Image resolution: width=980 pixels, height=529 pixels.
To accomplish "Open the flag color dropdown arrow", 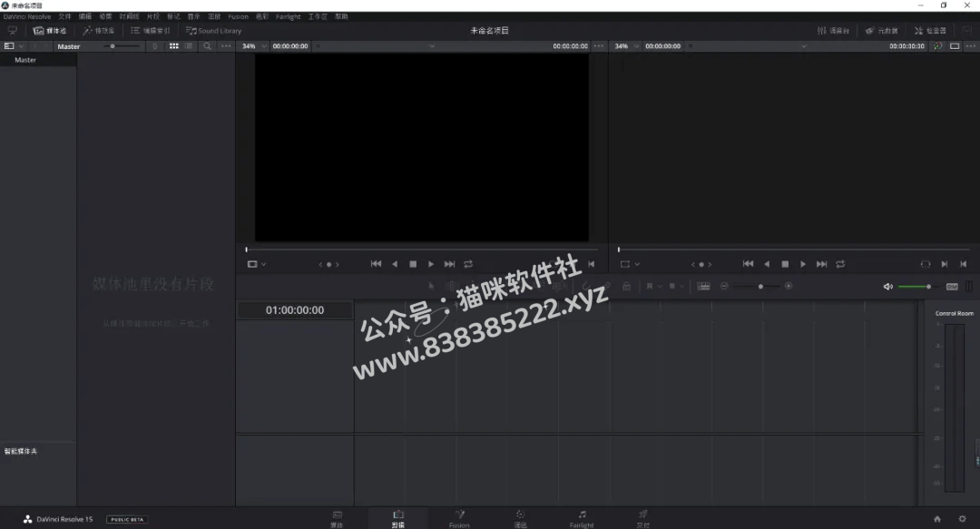I will point(660,287).
